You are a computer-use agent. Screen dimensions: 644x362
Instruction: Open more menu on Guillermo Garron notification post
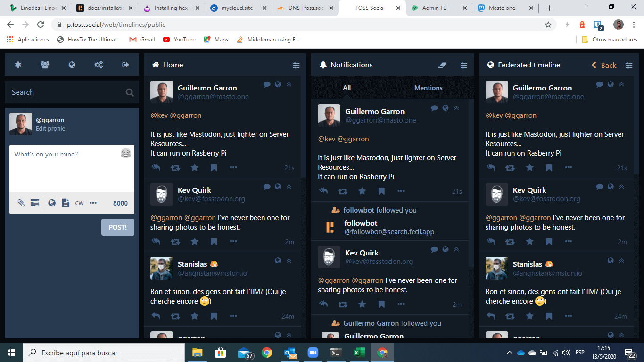coord(401,191)
